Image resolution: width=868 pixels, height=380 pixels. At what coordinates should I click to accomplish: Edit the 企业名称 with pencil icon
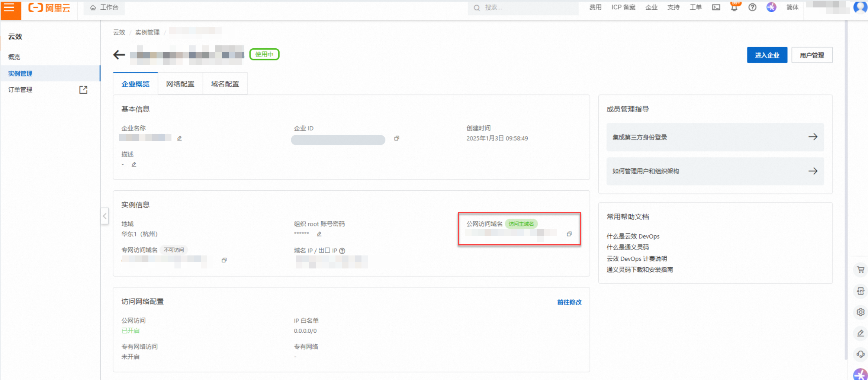point(180,138)
